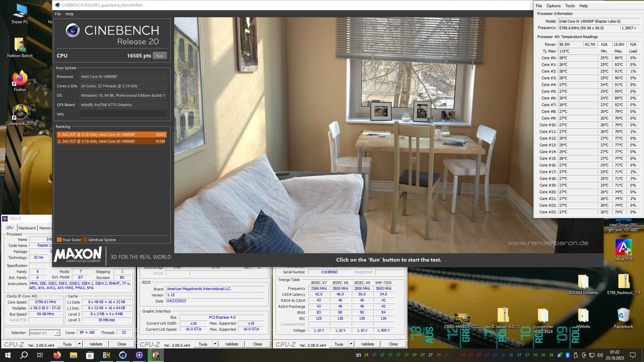Click Validate in the Memory SPD CPU-Z window
Viewport: 644px width, 362px height.
pyautogui.click(x=368, y=344)
